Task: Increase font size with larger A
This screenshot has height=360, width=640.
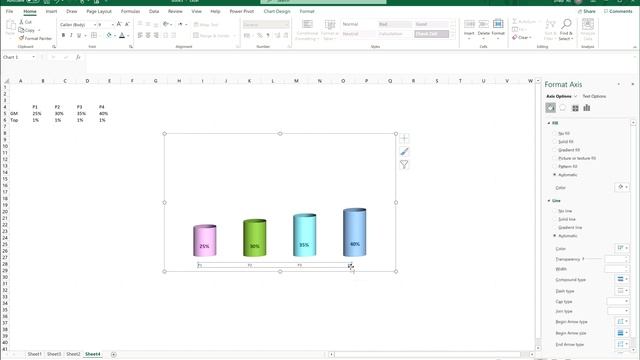Action: [x=119, y=24]
